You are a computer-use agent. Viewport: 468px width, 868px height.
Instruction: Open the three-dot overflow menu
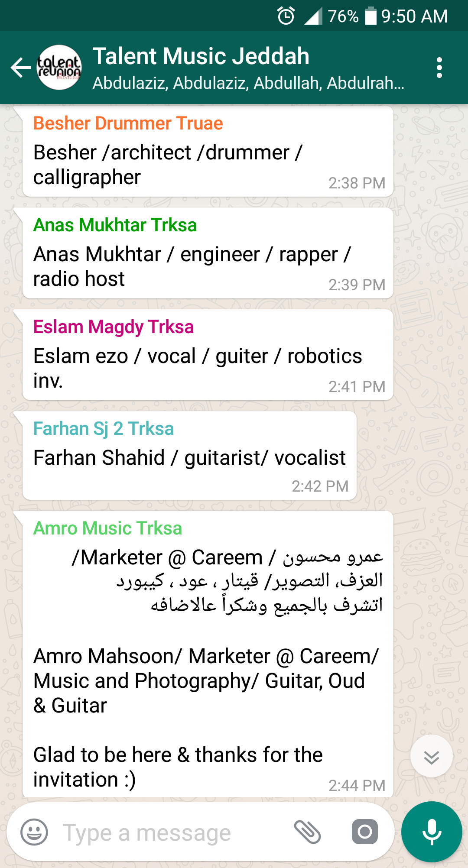(439, 68)
